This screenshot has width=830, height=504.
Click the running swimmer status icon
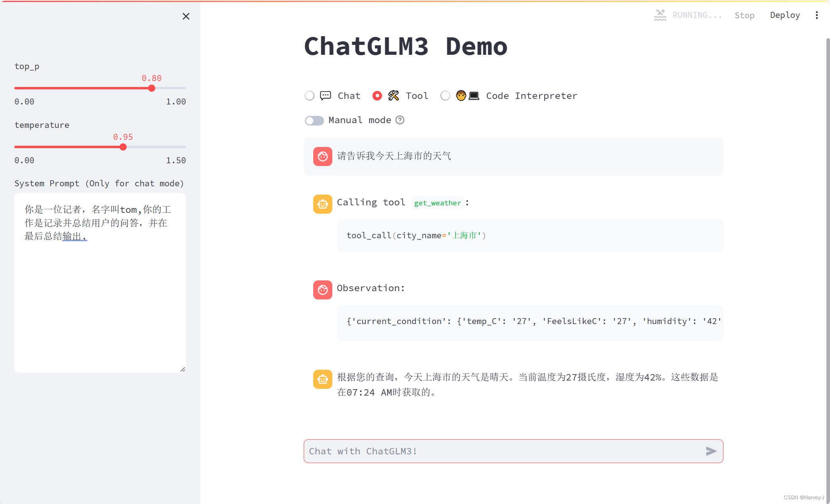660,15
